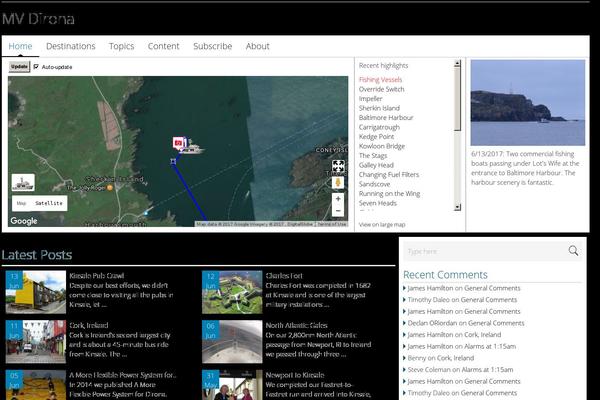600x400 pixels.
Task: Open James Hamilton on Cork, Ireland comment
Action: click(454, 335)
